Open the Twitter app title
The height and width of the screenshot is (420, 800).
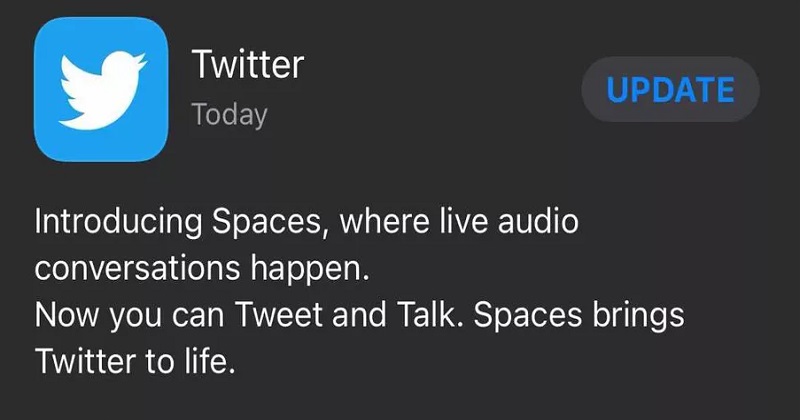coord(248,64)
